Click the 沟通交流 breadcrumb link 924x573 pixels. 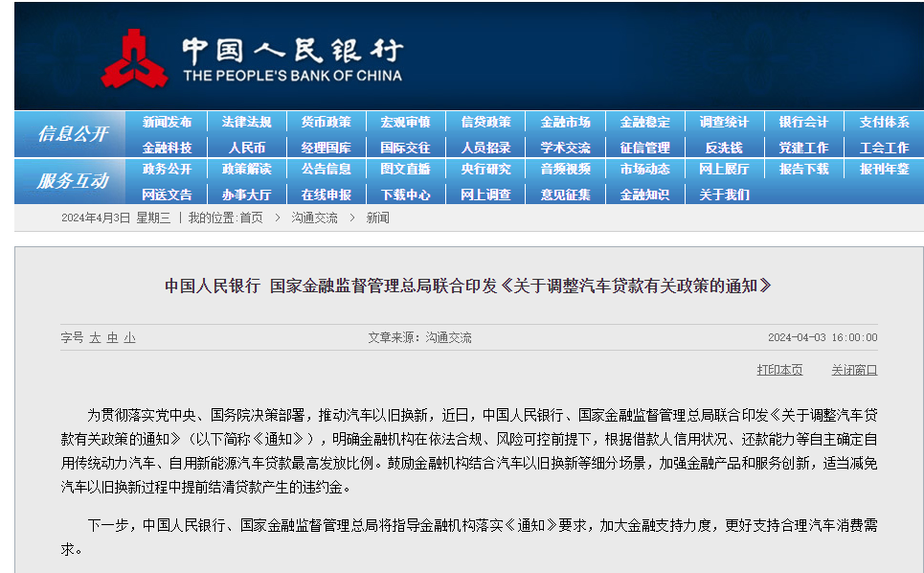point(315,218)
